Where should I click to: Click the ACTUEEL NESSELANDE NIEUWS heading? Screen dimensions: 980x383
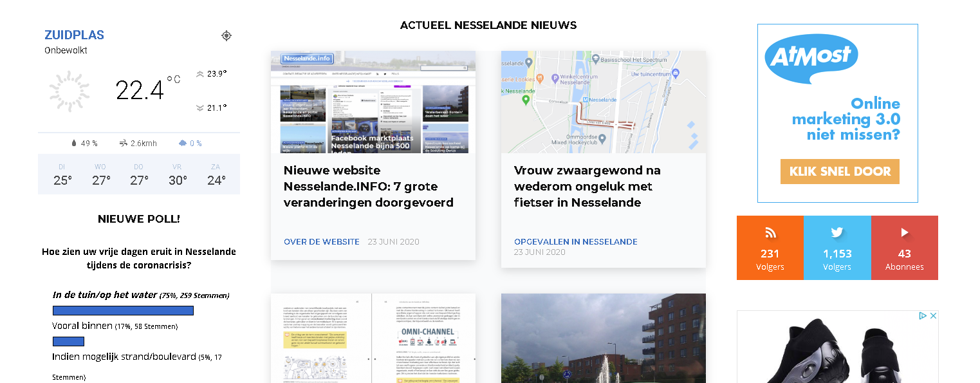(x=488, y=25)
